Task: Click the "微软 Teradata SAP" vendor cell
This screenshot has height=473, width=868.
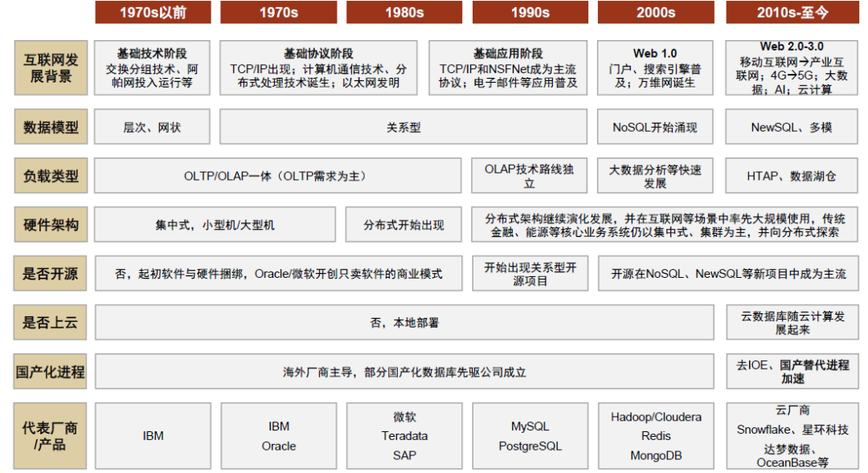Action: click(404, 435)
